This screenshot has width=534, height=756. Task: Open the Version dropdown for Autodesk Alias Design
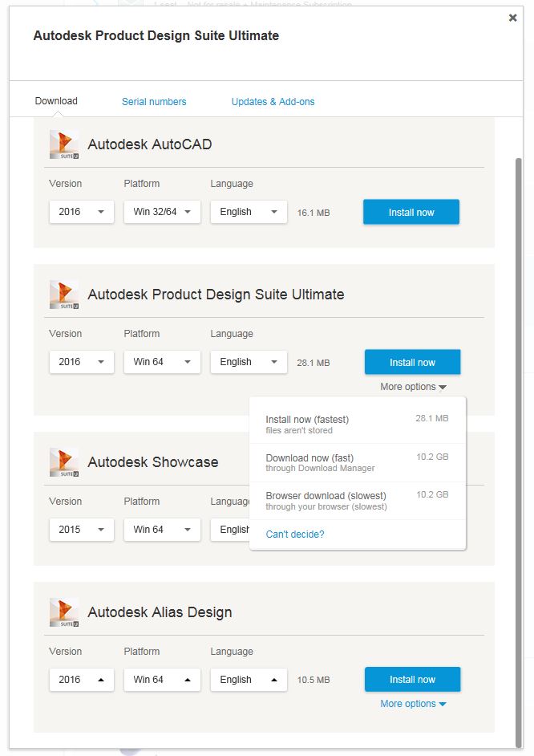[81, 680]
